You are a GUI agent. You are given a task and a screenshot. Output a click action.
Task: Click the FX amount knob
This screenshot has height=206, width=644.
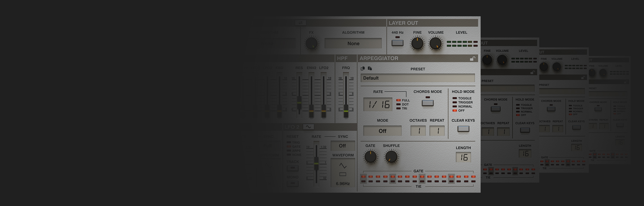coord(311,43)
